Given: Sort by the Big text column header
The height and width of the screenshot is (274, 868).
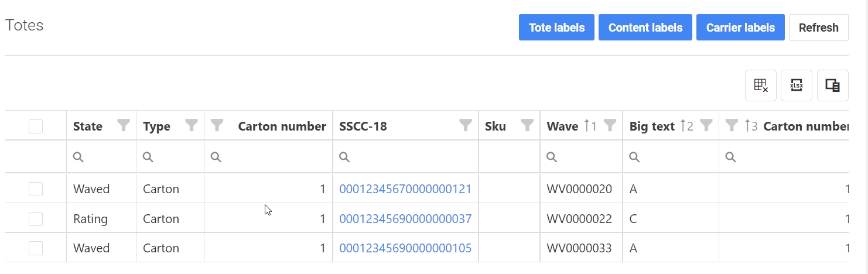Looking at the screenshot, I should [x=652, y=126].
